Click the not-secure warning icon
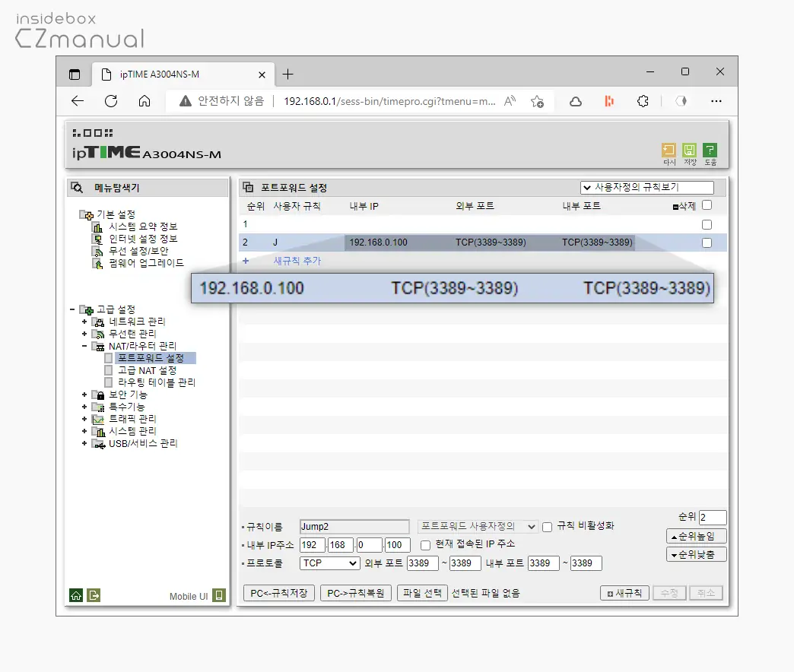Image resolution: width=794 pixels, height=672 pixels. coord(186,101)
